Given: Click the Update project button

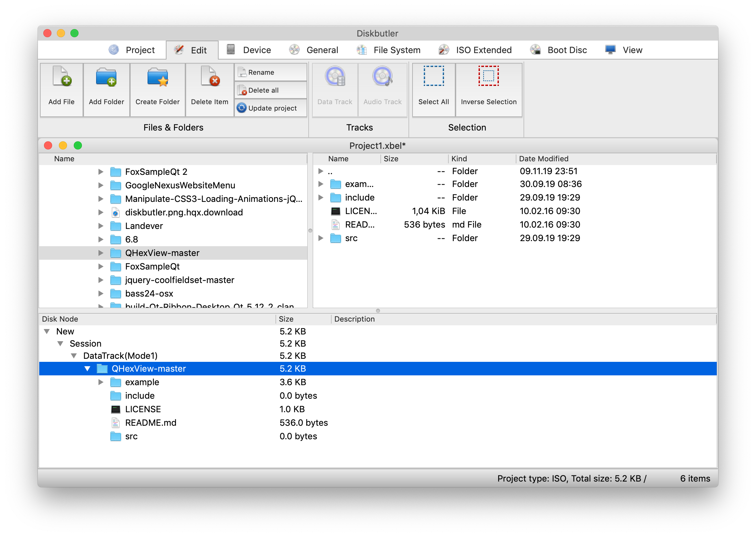Looking at the screenshot, I should coord(269,108).
